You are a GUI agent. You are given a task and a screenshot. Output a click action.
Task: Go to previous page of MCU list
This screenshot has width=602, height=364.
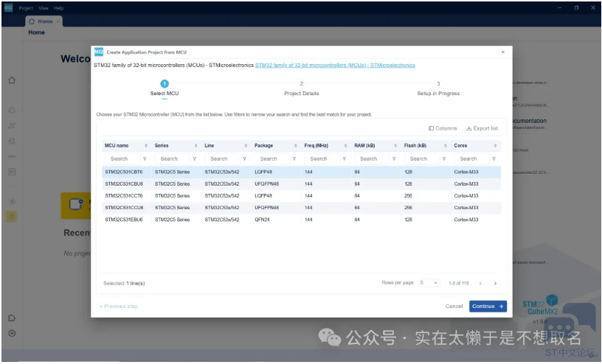[x=480, y=284]
